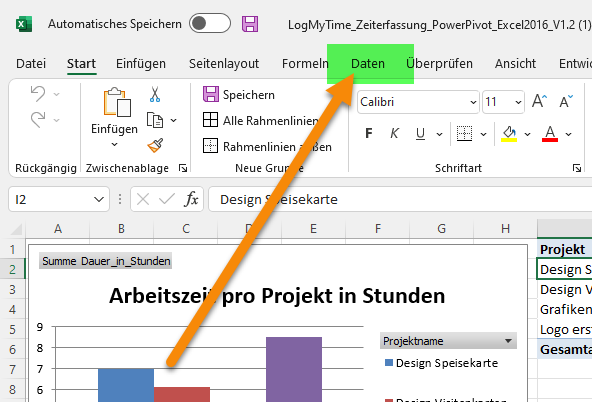Increase font size with the large A icon

[x=539, y=101]
